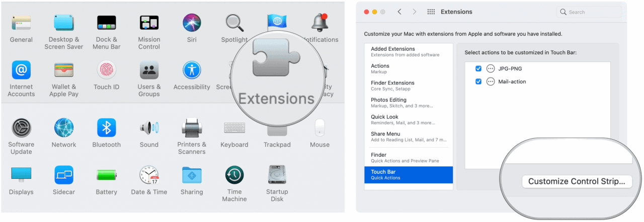Open Time Machine preferences
Viewport: 644px width, 222px height.
234,176
